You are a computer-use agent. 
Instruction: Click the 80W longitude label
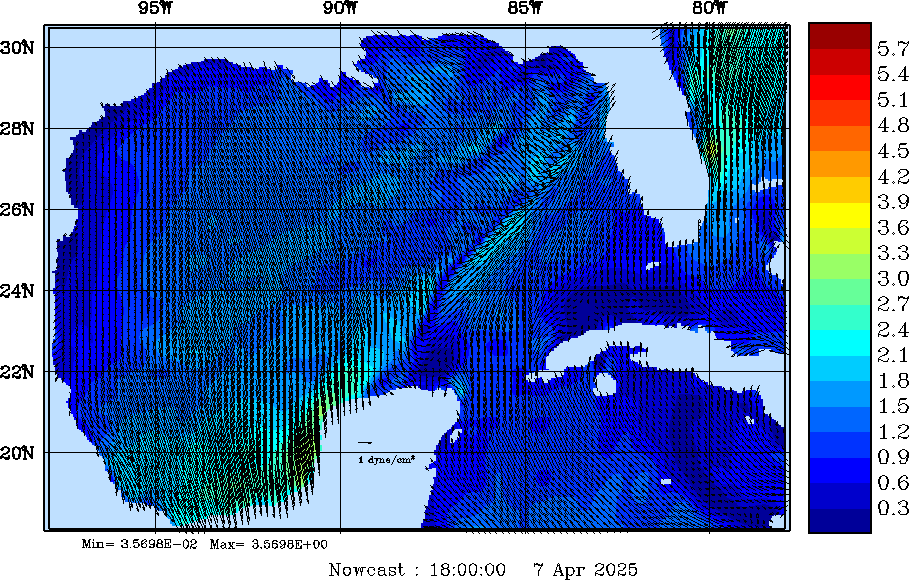pos(710,8)
